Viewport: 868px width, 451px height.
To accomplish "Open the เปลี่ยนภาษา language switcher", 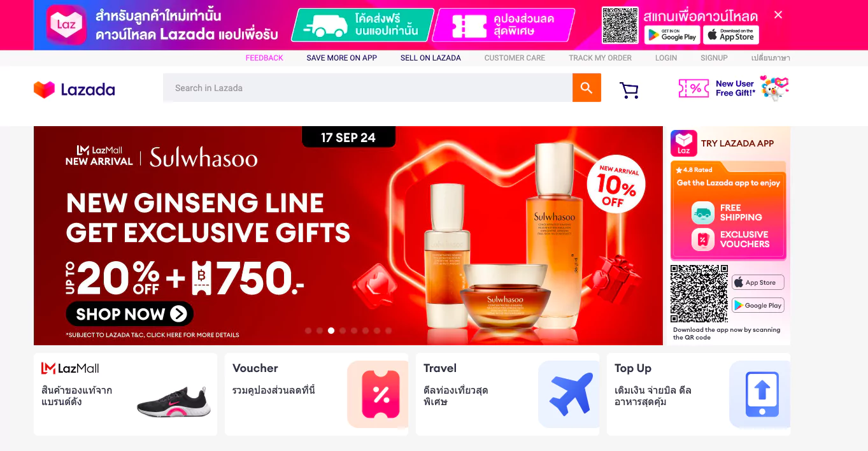I will [x=771, y=58].
